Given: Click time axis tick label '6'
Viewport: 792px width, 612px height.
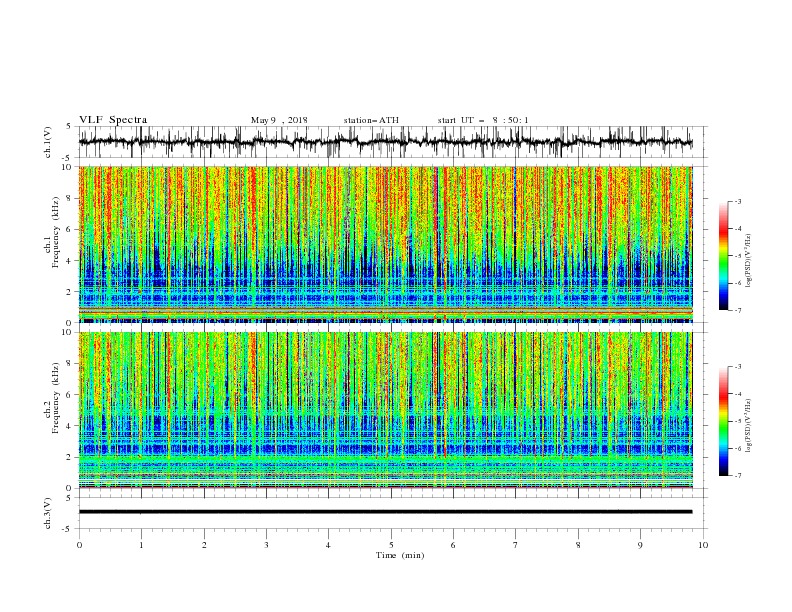Looking at the screenshot, I should click(453, 545).
